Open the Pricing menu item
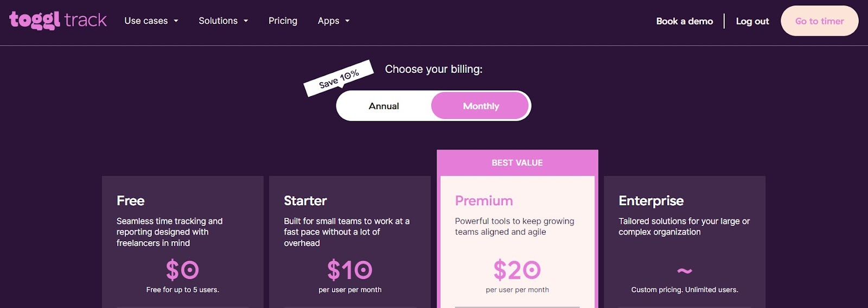This screenshot has width=868, height=308. (x=283, y=21)
